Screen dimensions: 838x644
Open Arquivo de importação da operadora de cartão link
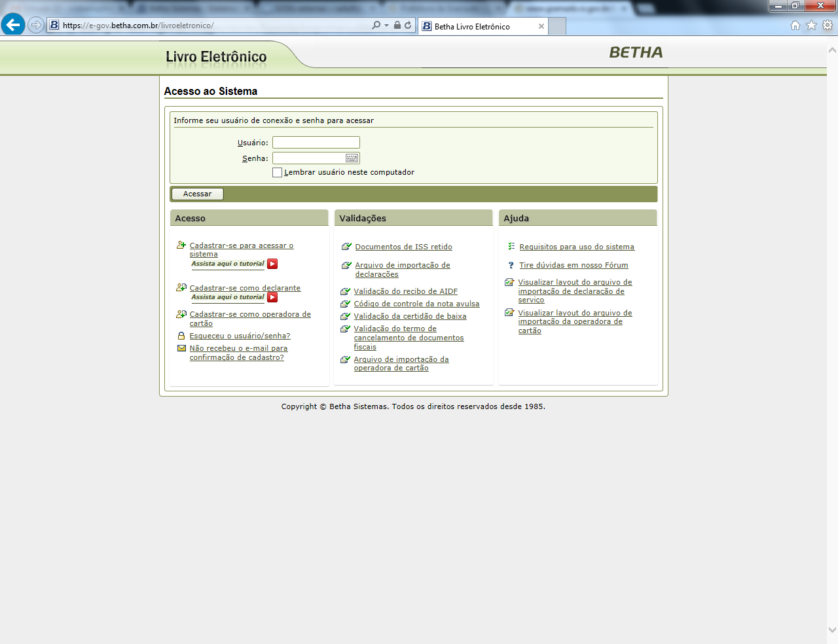pyautogui.click(x=401, y=364)
